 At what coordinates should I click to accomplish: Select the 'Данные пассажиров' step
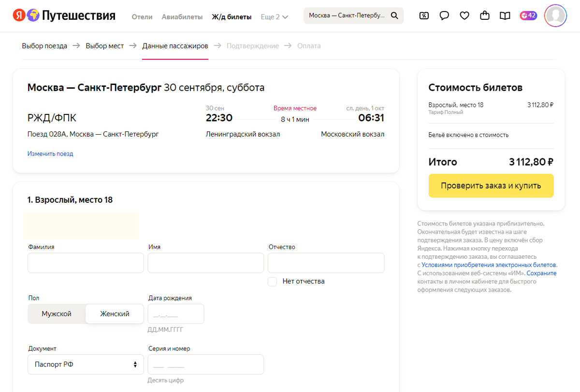(175, 46)
